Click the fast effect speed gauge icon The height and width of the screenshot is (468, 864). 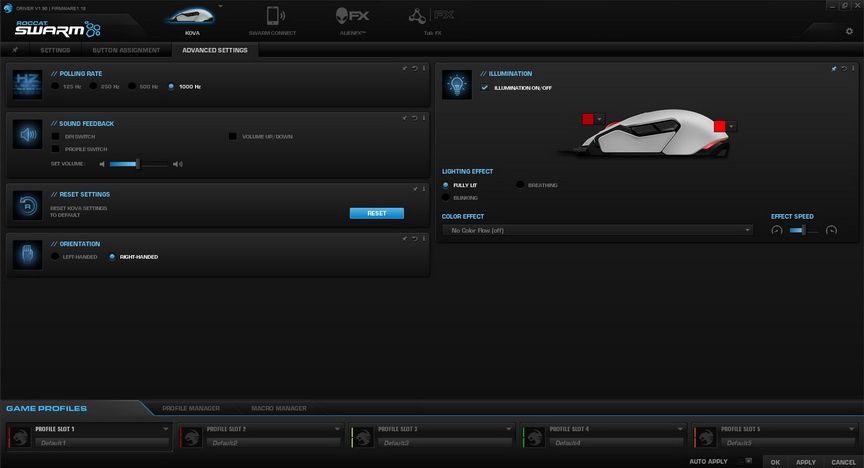click(831, 230)
